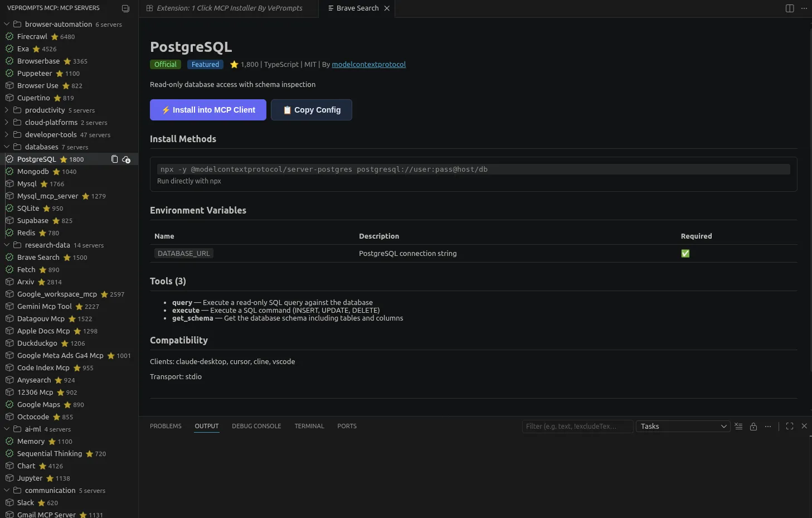Expand the productivity folder
This screenshot has height=518, width=812.
[7, 110]
